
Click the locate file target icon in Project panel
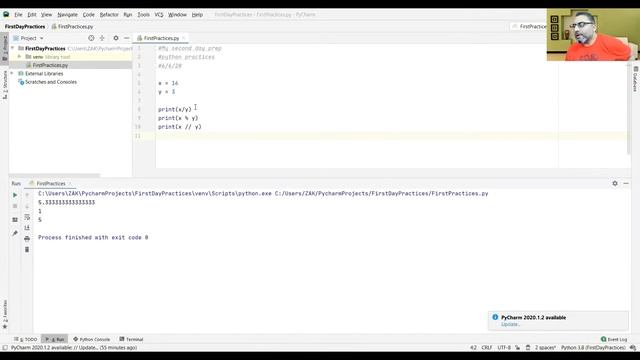click(x=91, y=38)
